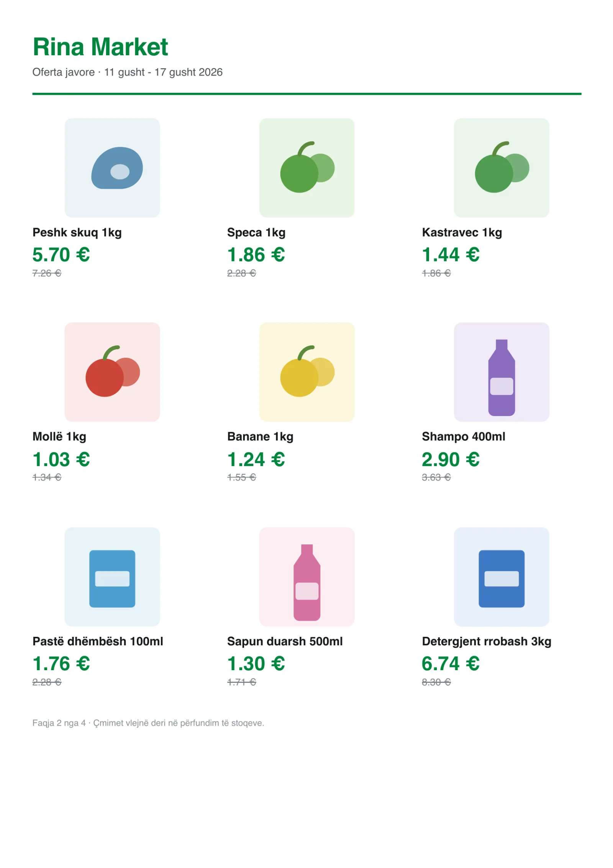Select the Shampo 400ml product name
Image resolution: width=613 pixels, height=868 pixels.
point(464,436)
